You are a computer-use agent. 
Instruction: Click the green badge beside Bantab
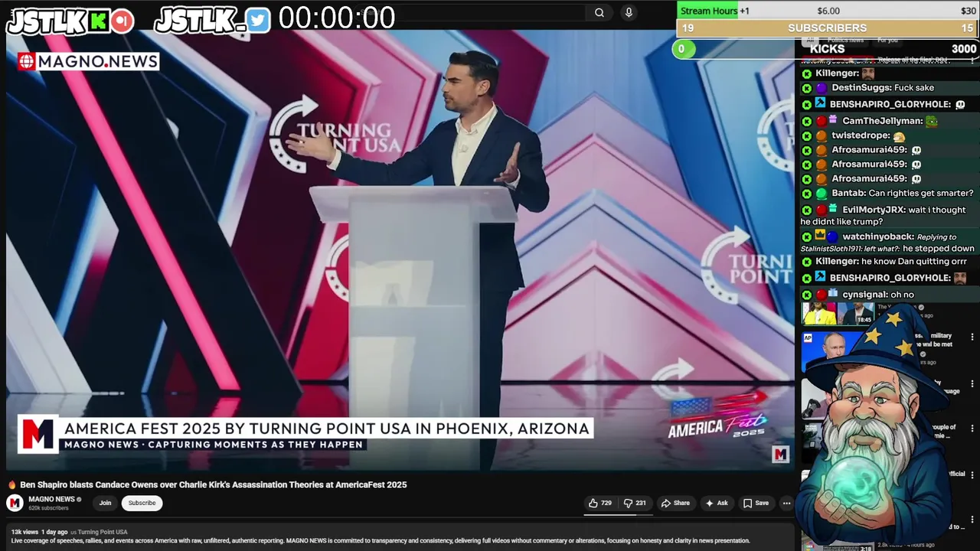point(821,194)
